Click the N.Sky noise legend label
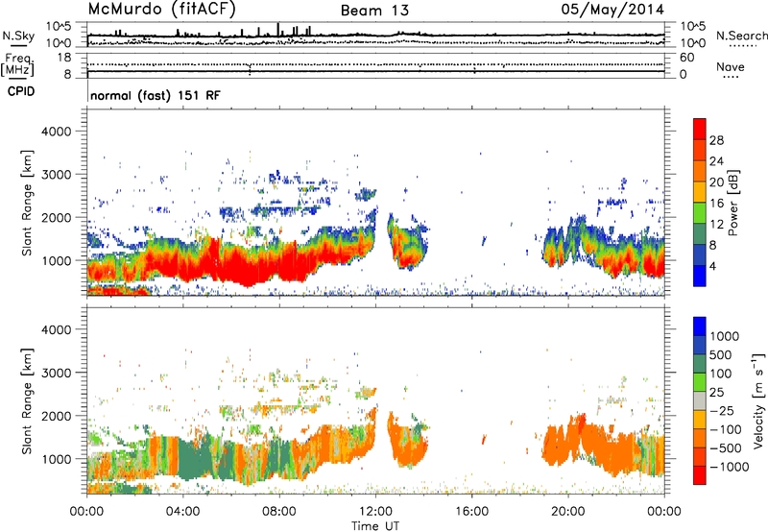The width and height of the screenshot is (768, 532). (x=18, y=36)
